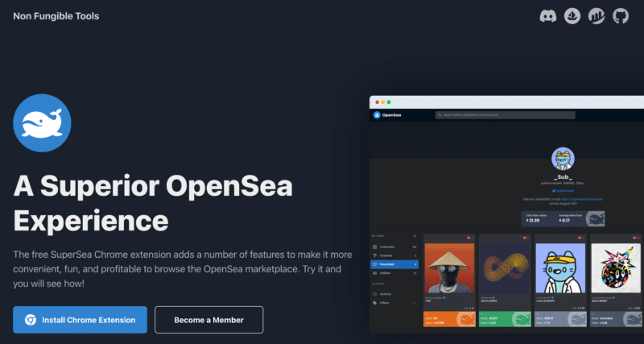This screenshot has height=344, width=644.
Task: Open the bar chart icon in header
Action: coord(596,16)
